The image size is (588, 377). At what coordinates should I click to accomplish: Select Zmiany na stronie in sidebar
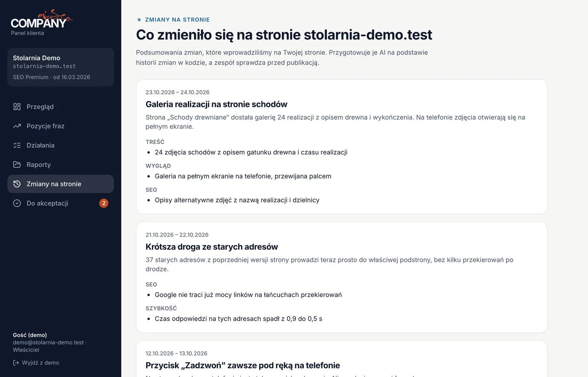click(x=61, y=184)
